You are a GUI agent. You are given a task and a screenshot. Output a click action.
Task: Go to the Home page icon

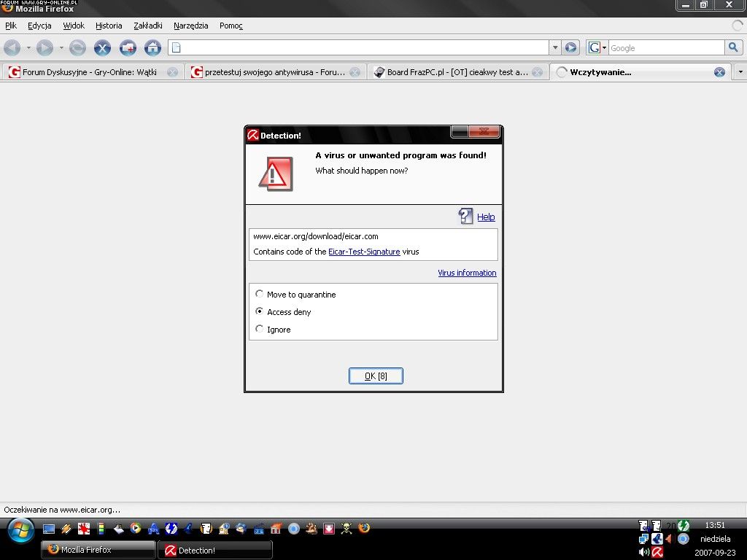(x=152, y=47)
